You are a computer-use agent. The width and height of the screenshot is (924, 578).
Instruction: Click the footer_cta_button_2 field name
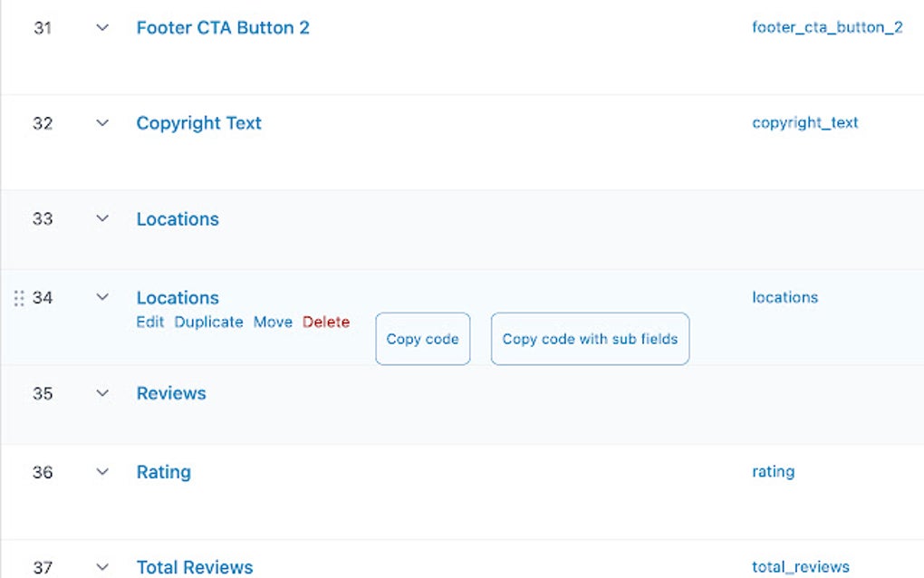click(x=827, y=28)
